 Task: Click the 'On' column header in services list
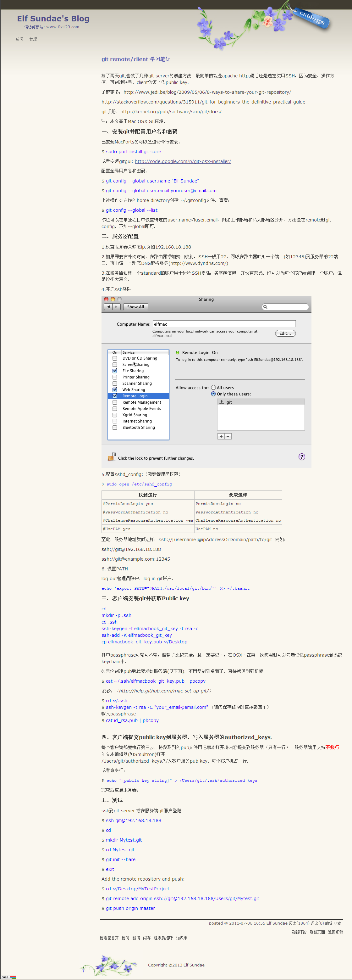pyautogui.click(x=115, y=352)
